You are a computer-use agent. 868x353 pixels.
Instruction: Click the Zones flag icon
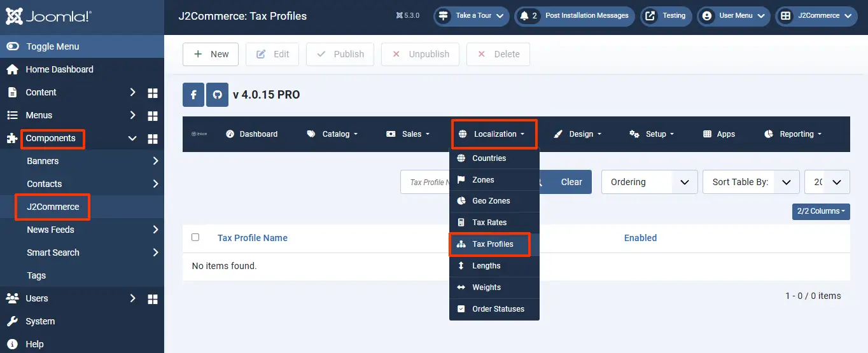pyautogui.click(x=461, y=180)
